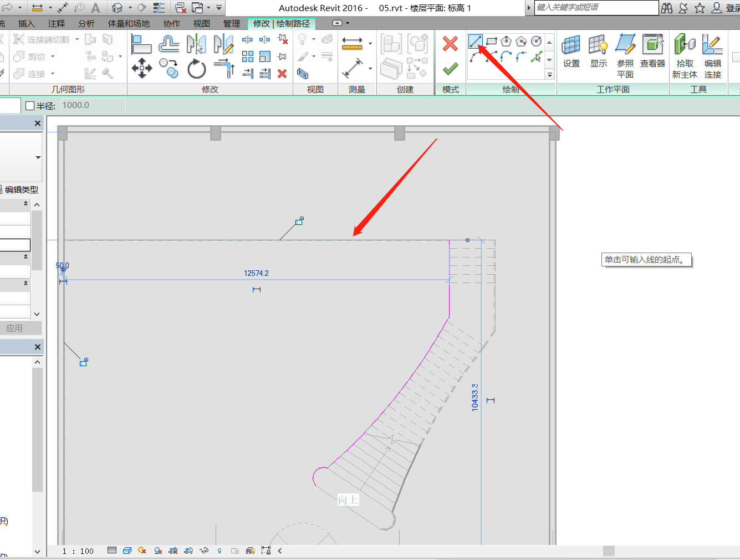Cancel edit mode with red X
Image resolution: width=740 pixels, height=560 pixels.
pos(450,43)
